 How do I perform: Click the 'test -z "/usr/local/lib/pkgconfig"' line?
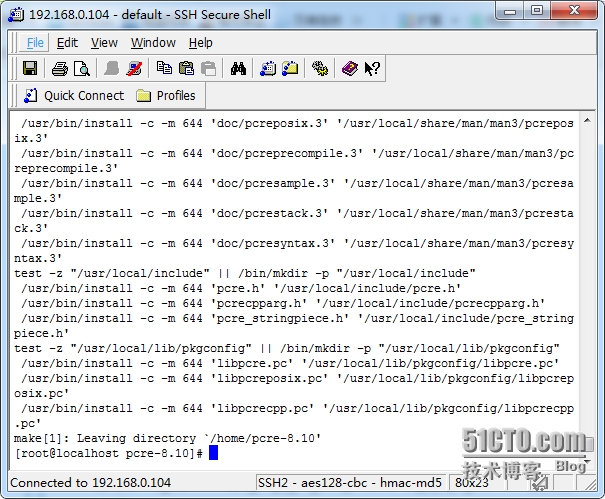coord(287,348)
